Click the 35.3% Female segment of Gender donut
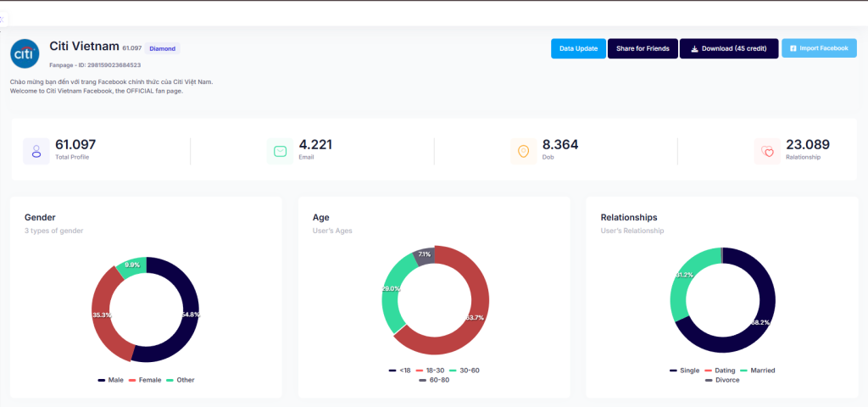The width and height of the screenshot is (868, 407). [x=102, y=315]
